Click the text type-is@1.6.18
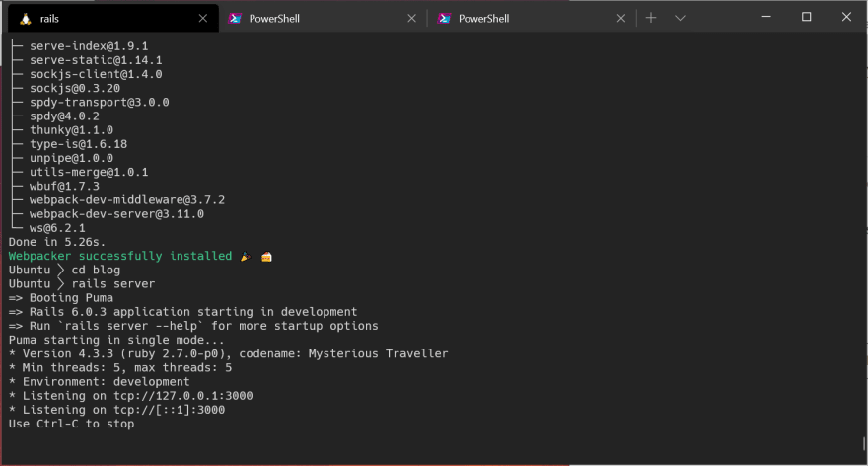The height and width of the screenshot is (466, 868). pyautogui.click(x=79, y=144)
